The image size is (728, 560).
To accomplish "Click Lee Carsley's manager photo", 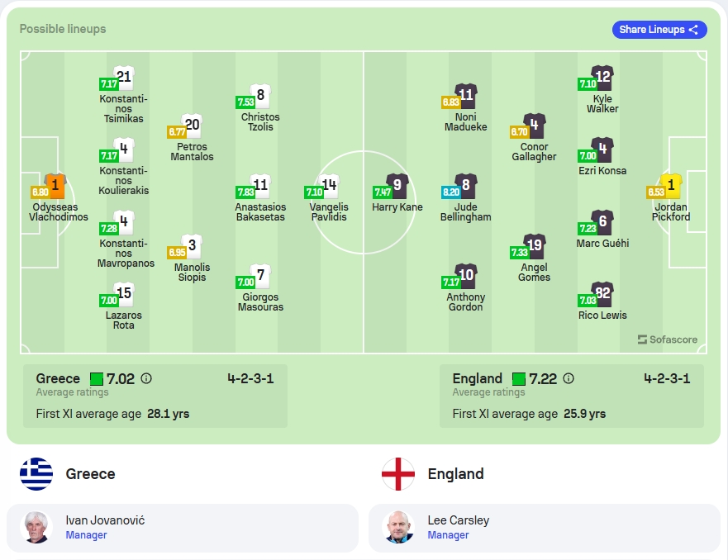I will tap(398, 528).
